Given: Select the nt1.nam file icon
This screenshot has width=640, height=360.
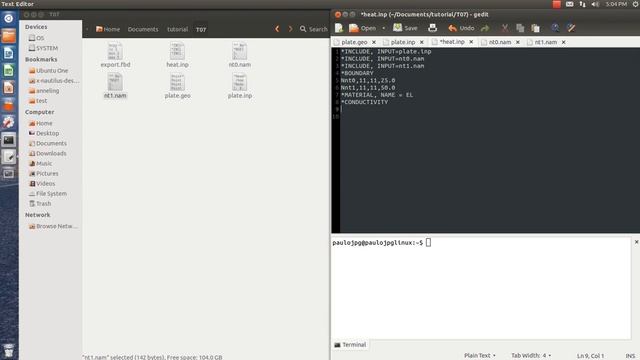Looking at the screenshot, I should (115, 86).
